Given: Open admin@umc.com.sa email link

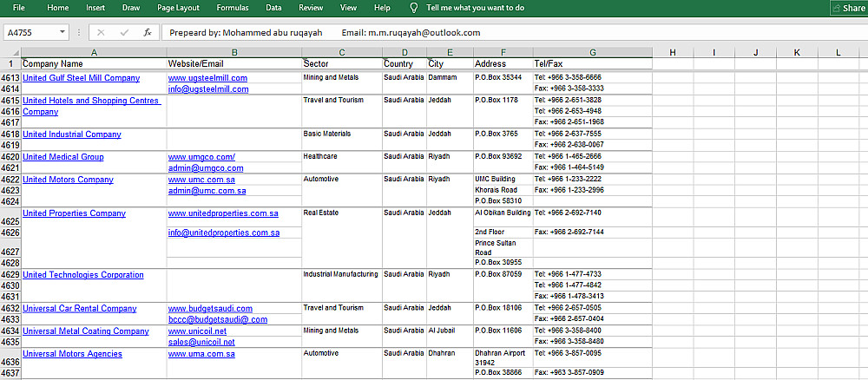Looking at the screenshot, I should point(207,191).
